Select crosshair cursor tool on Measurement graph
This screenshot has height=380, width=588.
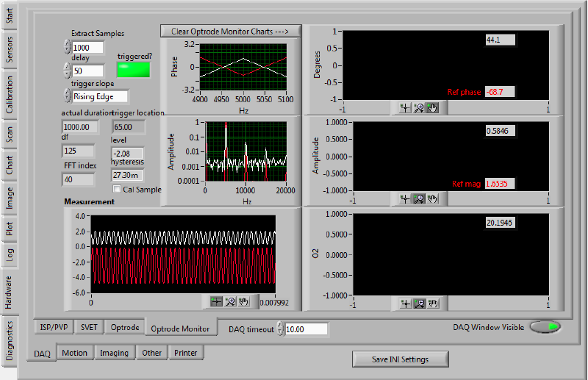(216, 301)
